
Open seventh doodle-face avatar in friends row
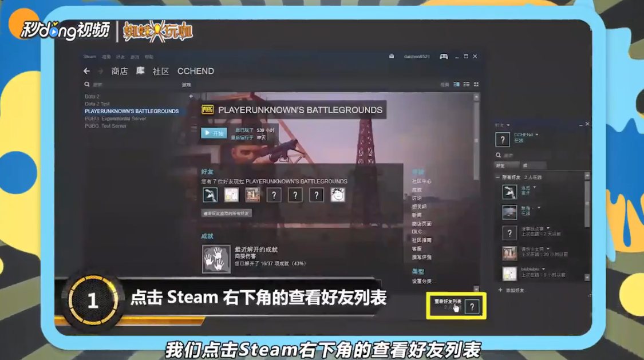pyautogui.click(x=338, y=195)
